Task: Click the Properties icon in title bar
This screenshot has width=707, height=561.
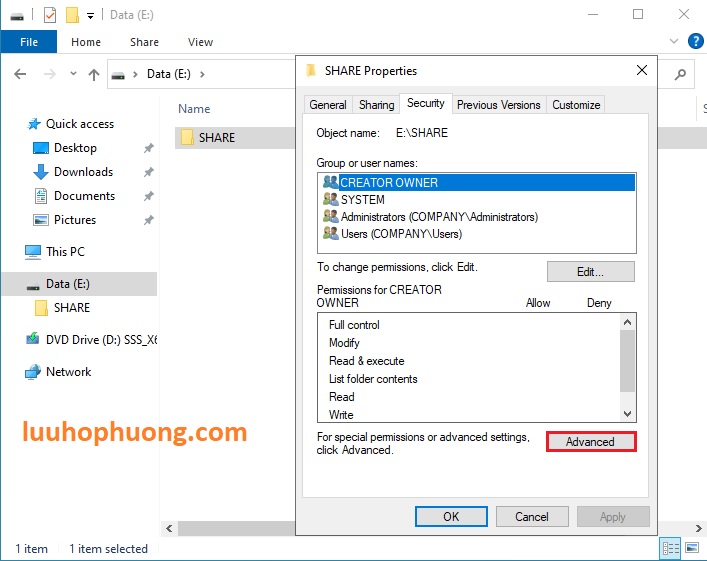Action: (x=50, y=15)
